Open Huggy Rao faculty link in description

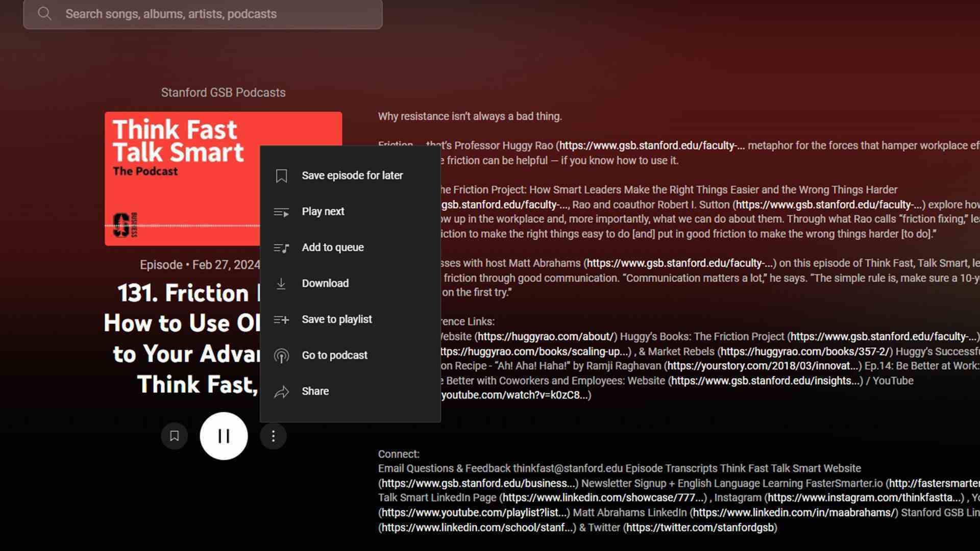click(652, 145)
